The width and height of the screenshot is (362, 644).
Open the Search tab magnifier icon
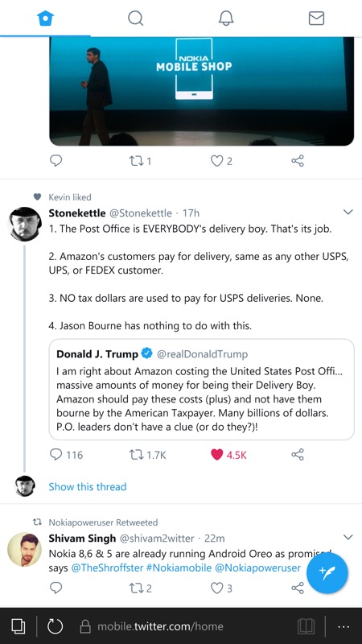coord(135,18)
